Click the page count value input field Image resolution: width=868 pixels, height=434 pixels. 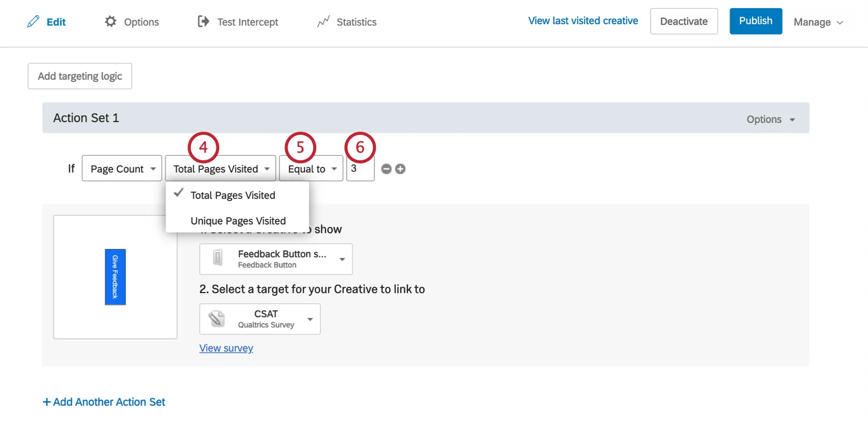pos(360,169)
